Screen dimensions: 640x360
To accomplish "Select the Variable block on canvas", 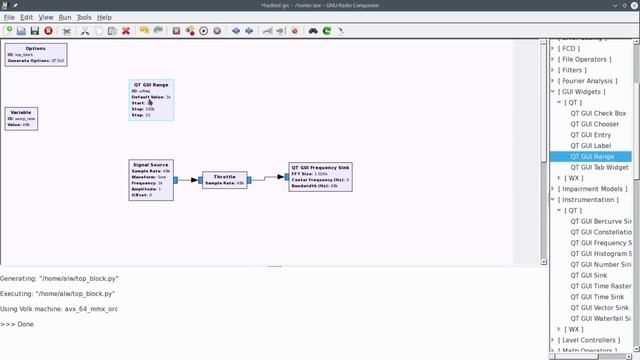I will click(x=21, y=119).
